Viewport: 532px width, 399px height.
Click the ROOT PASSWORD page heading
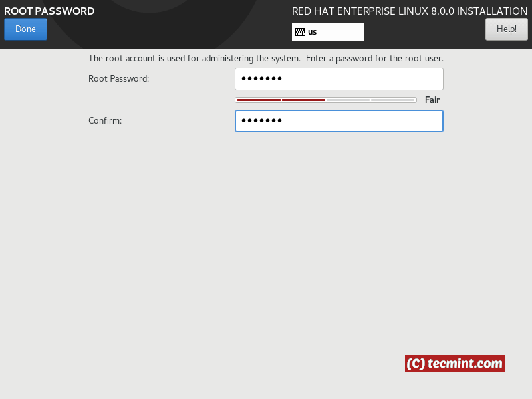[x=49, y=11]
